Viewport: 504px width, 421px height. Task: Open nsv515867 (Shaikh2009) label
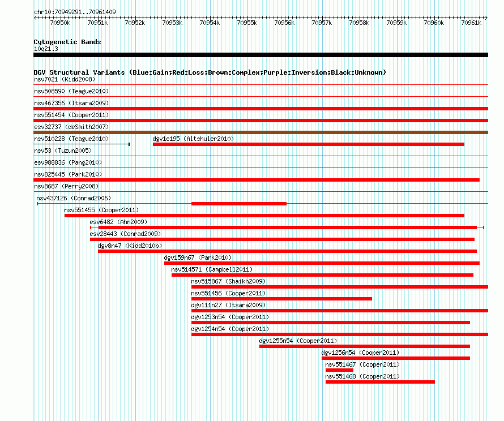(x=228, y=281)
